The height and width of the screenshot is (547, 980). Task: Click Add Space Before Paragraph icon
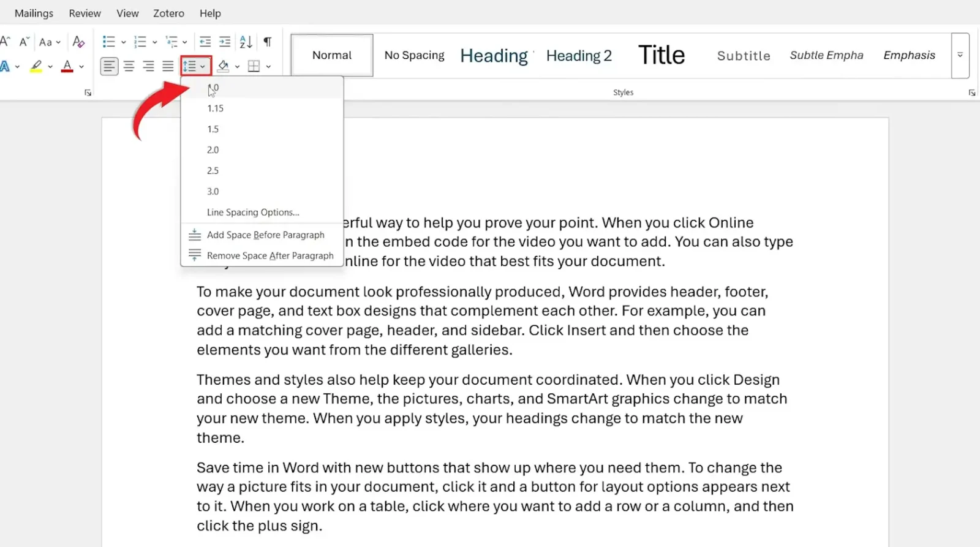click(x=195, y=235)
